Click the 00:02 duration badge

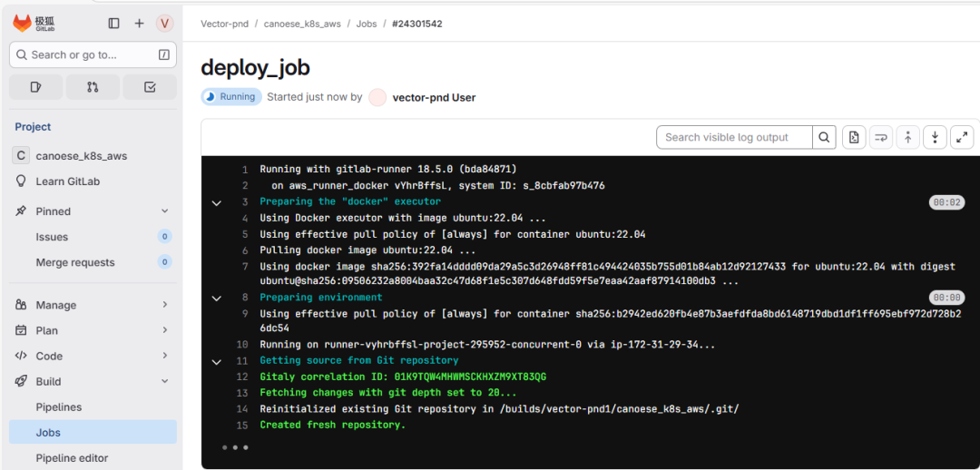point(946,201)
